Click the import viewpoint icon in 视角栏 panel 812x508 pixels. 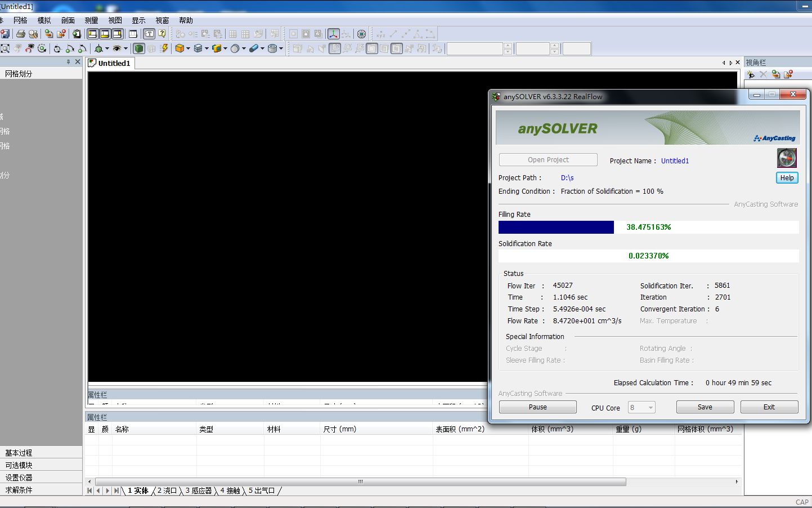click(776, 74)
